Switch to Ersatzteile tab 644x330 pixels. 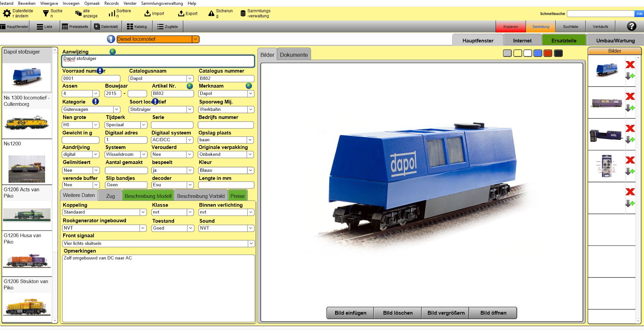(564, 41)
